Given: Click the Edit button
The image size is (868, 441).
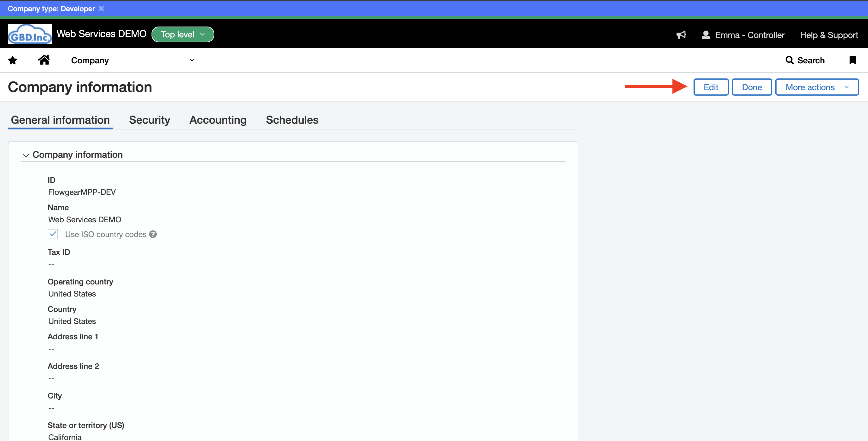Looking at the screenshot, I should 711,87.
